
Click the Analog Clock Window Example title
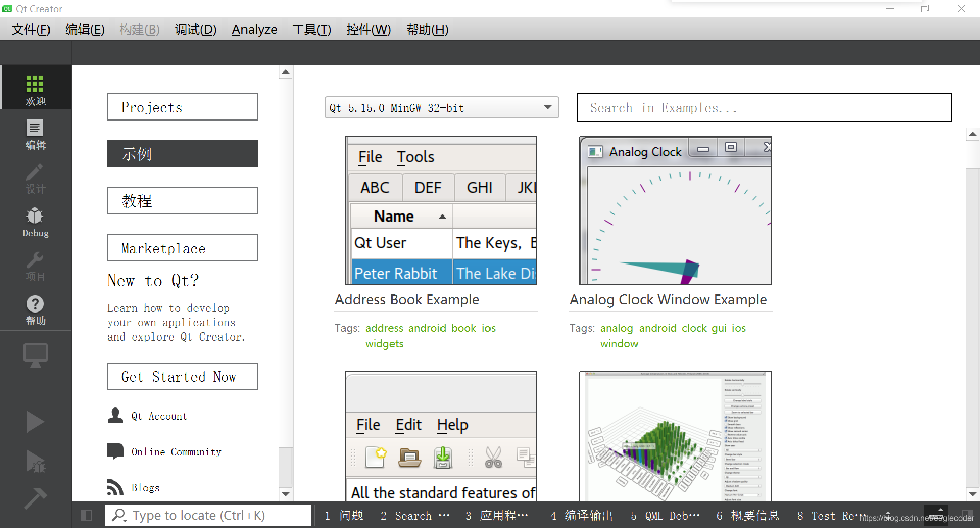[x=668, y=299]
